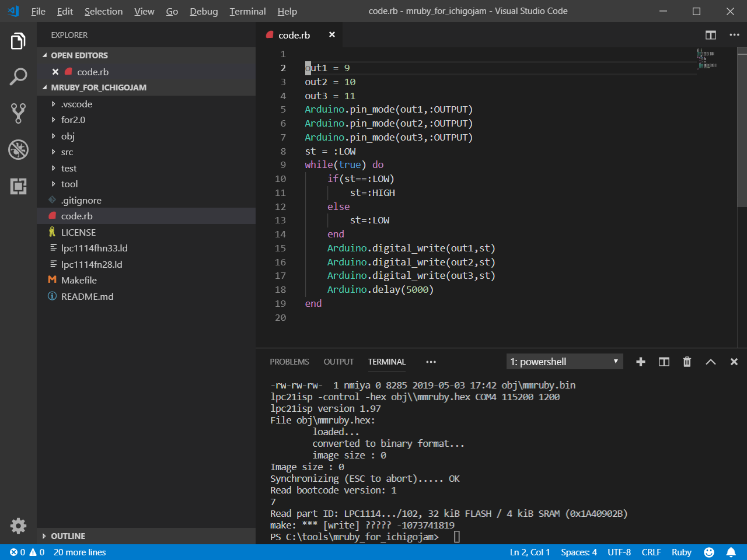Open the Search view in activity bar
The image size is (747, 560).
(18, 76)
